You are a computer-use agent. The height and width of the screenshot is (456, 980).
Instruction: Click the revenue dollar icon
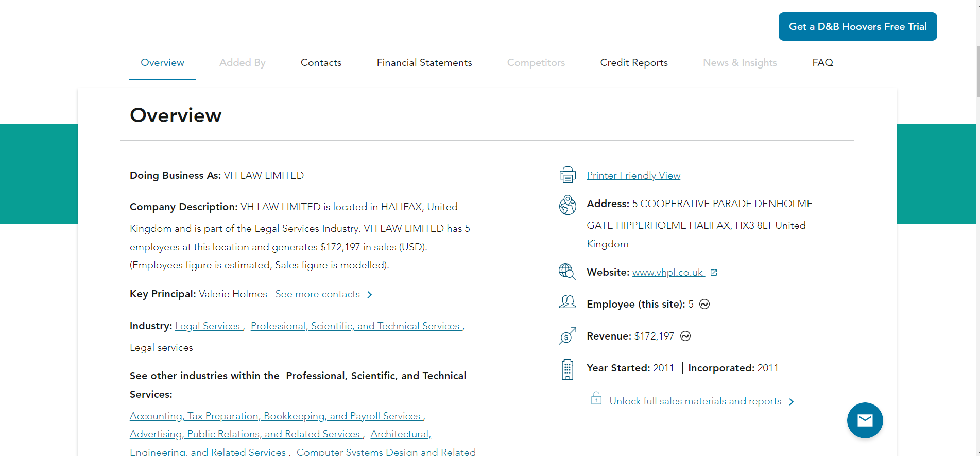[x=568, y=336]
